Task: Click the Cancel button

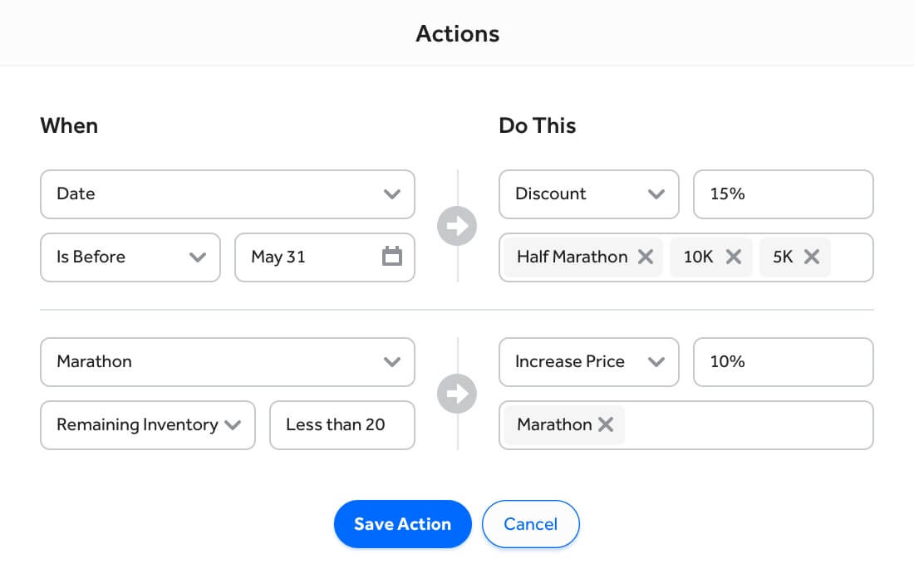Action: pos(530,524)
